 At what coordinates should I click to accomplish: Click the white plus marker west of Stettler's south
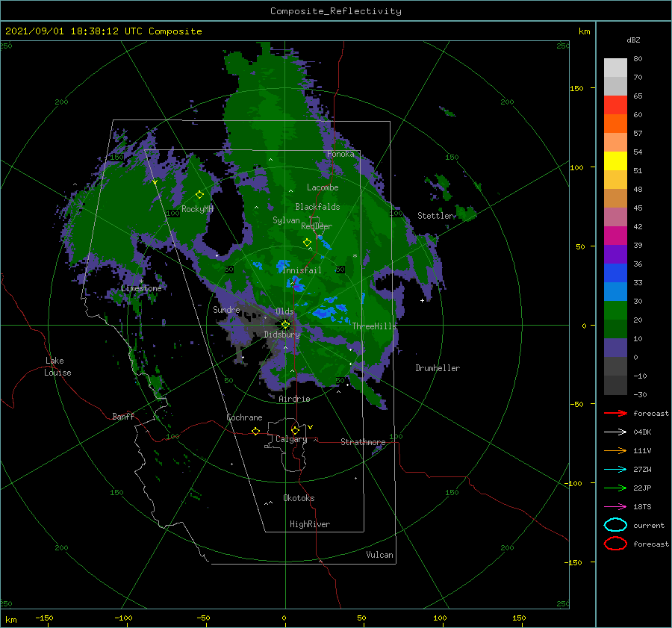tap(422, 300)
